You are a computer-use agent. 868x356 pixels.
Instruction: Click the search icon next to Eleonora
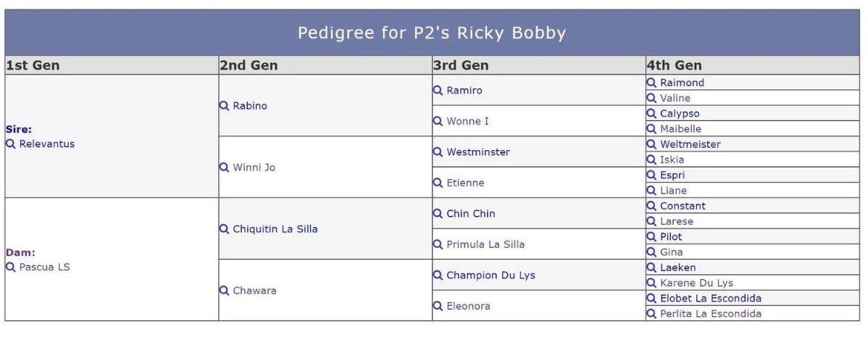tap(438, 306)
